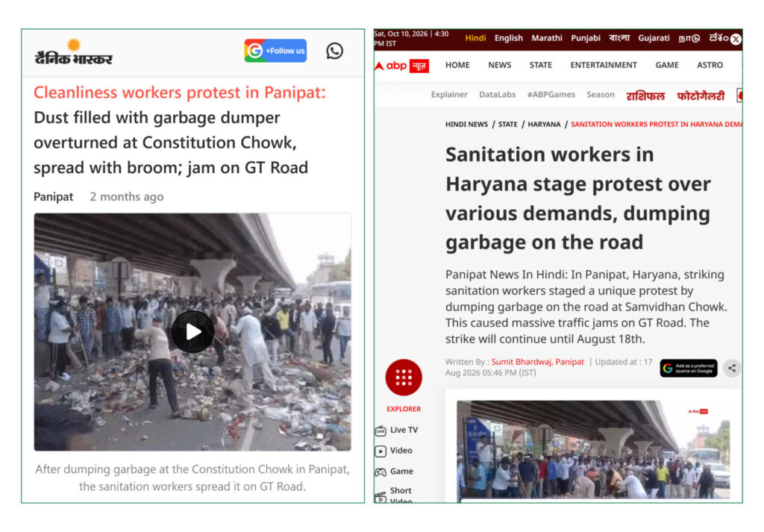This screenshot has height=532, width=764.
Task: Click the Dainik Bhaskar logo
Action: (74, 52)
